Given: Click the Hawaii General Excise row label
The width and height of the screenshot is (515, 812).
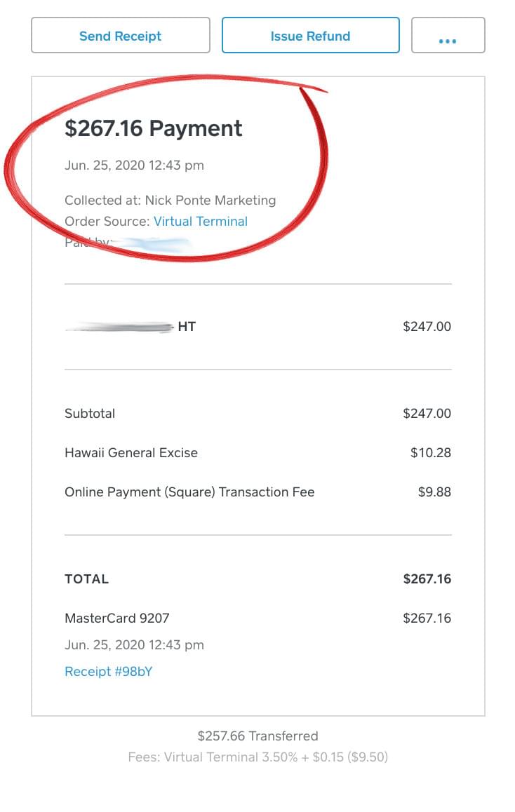Looking at the screenshot, I should point(131,452).
